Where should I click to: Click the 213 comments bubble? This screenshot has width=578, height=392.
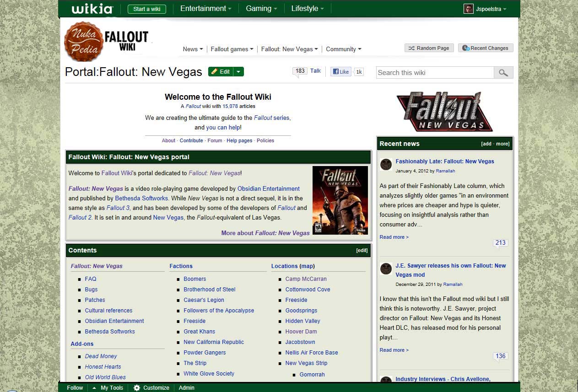click(500, 243)
